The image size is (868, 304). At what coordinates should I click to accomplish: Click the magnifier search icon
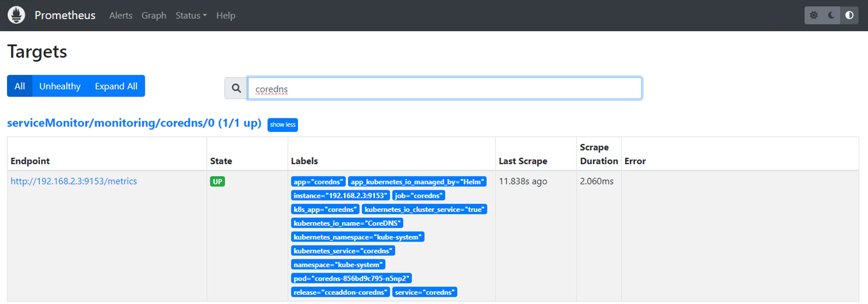click(x=236, y=88)
